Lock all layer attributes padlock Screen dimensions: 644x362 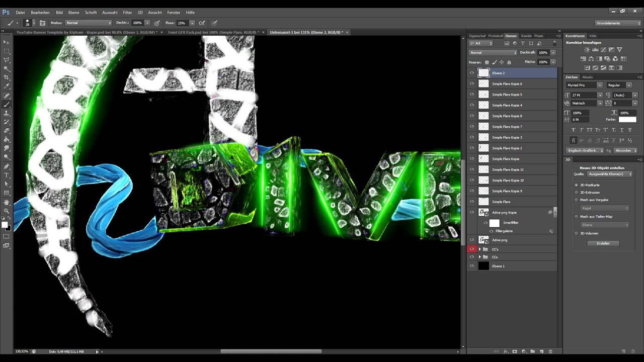509,62
